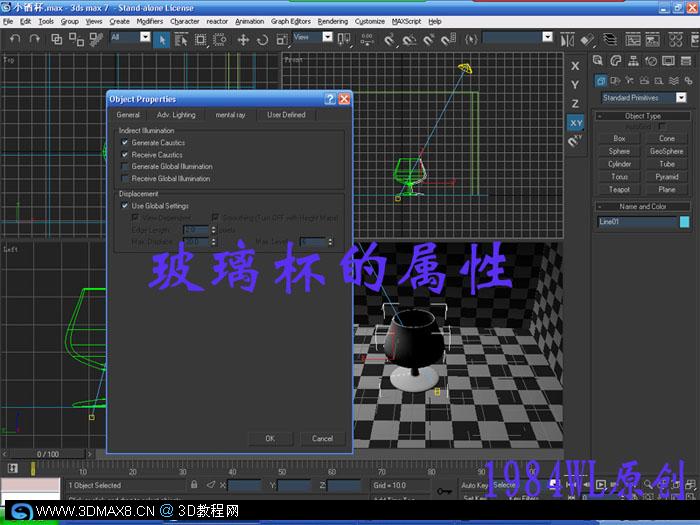Open the Material Editor icon
The image size is (700, 525).
tap(675, 40)
